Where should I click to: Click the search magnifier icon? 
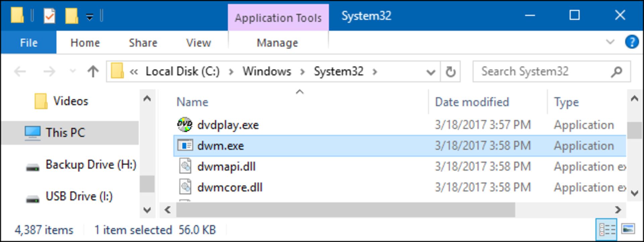[616, 71]
